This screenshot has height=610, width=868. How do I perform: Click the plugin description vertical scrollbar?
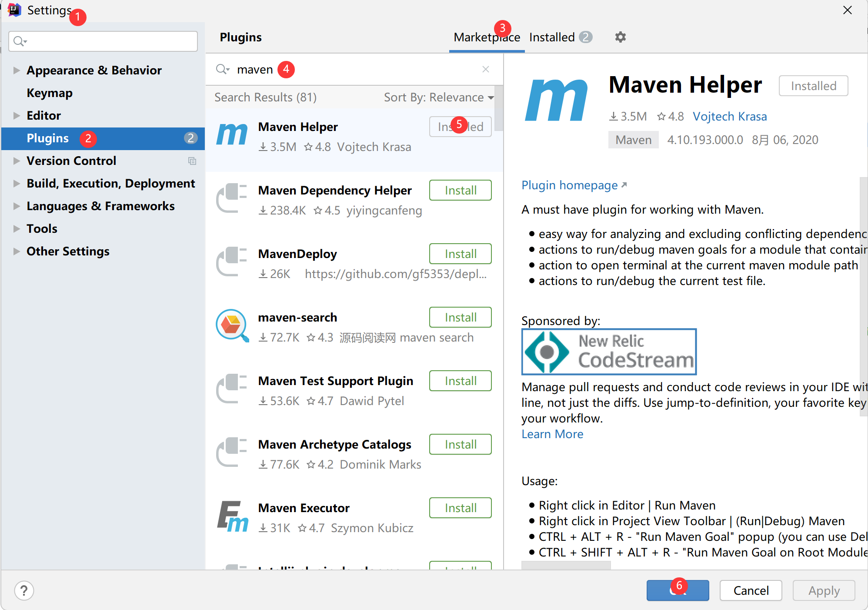[864, 296]
